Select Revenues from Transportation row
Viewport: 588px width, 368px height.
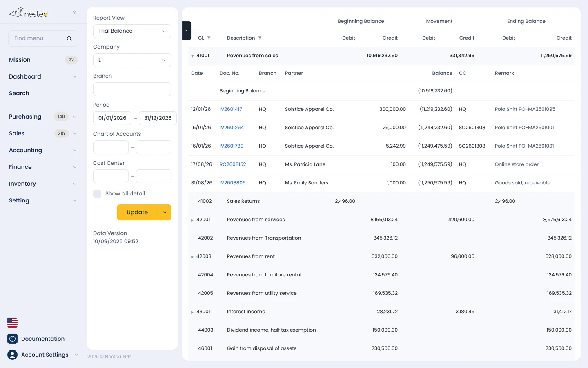pyautogui.click(x=381, y=238)
